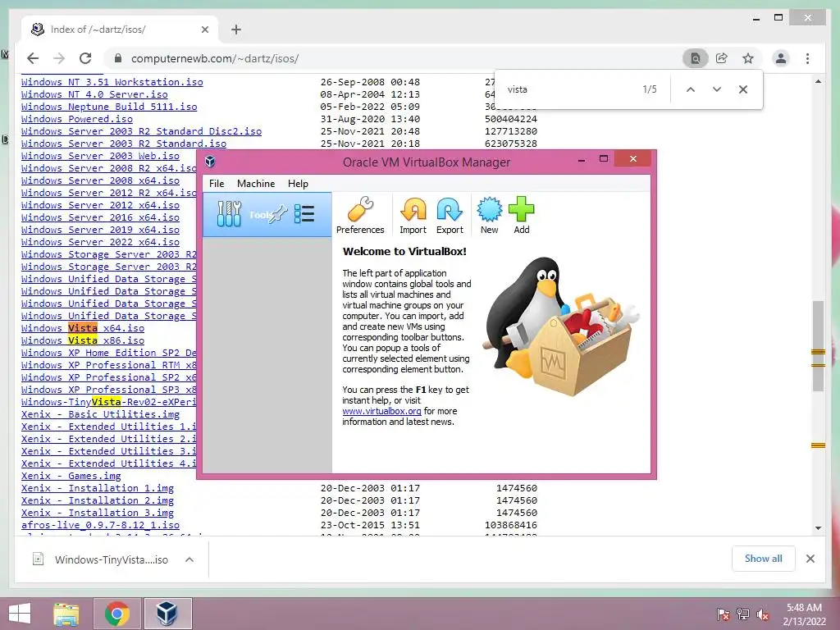Open the Chrome profile avatar
The image size is (840, 630).
point(781,58)
